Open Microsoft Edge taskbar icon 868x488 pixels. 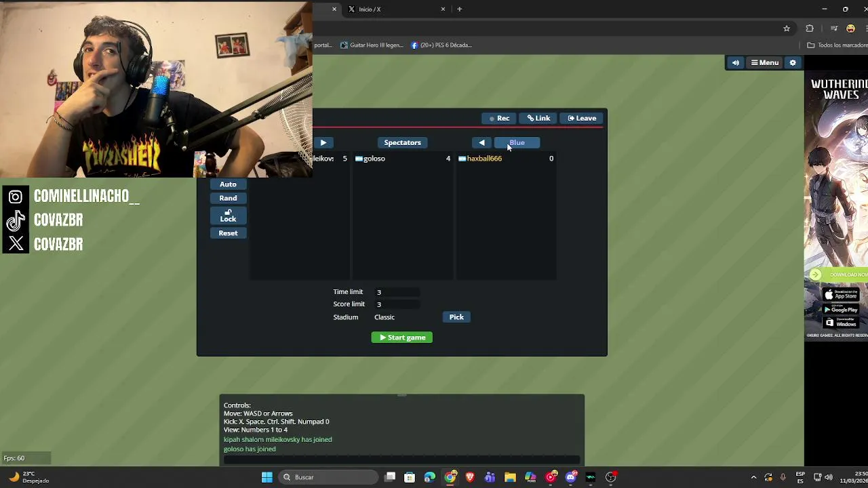click(430, 477)
